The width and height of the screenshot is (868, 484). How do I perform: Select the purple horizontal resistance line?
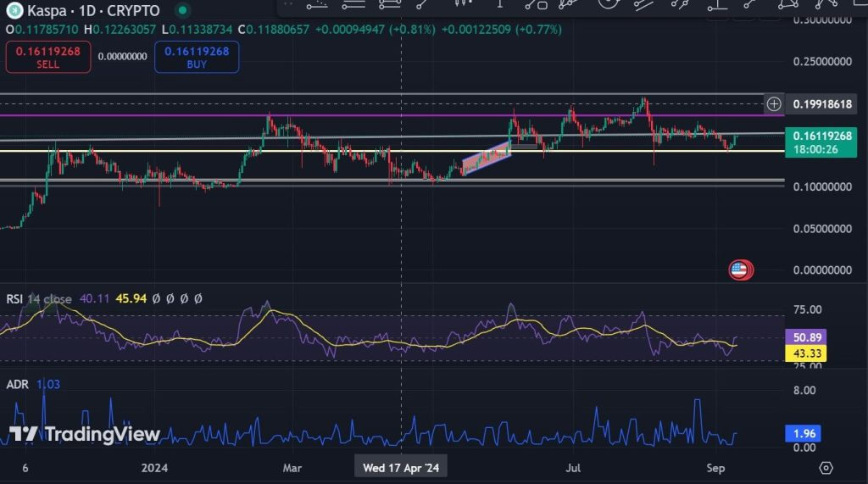(x=392, y=115)
